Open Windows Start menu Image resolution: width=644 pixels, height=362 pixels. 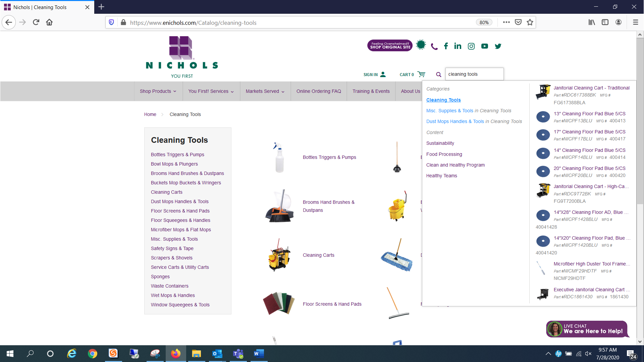point(10,354)
